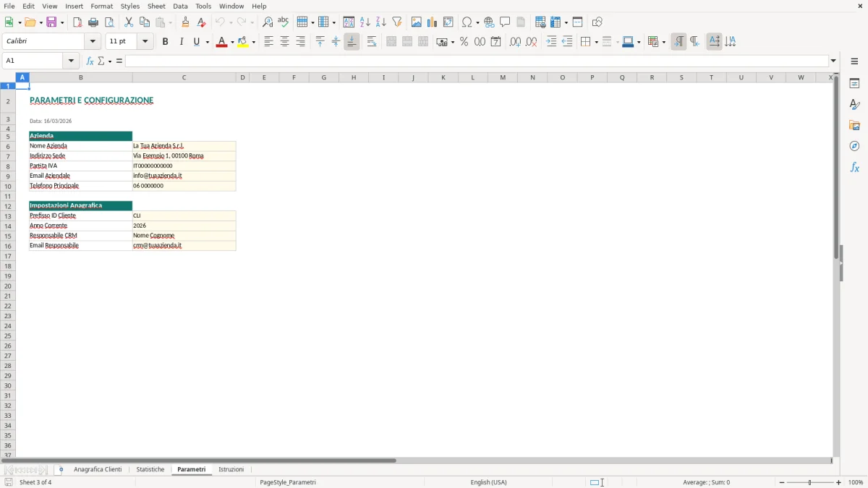This screenshot has width=868, height=488.
Task: Click column header C
Action: click(x=184, y=77)
